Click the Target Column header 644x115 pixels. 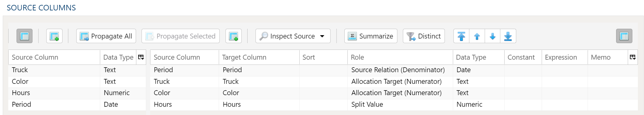pyautogui.click(x=259, y=57)
